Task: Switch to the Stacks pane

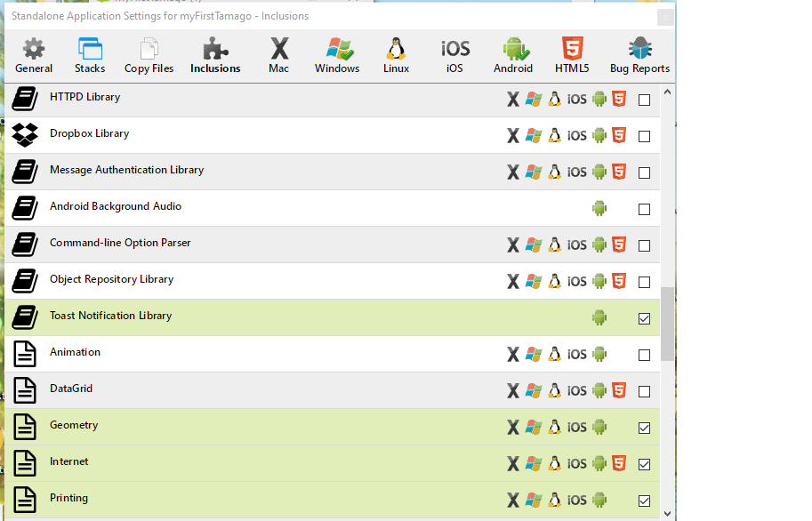Action: click(90, 55)
